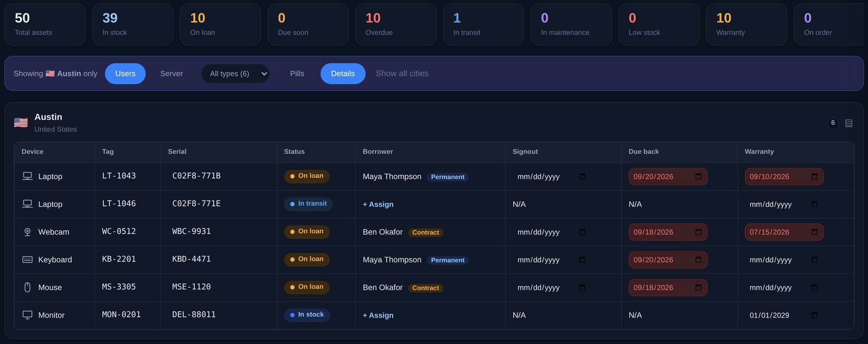
Task: Click Contract badge in mouse row
Action: (x=426, y=288)
